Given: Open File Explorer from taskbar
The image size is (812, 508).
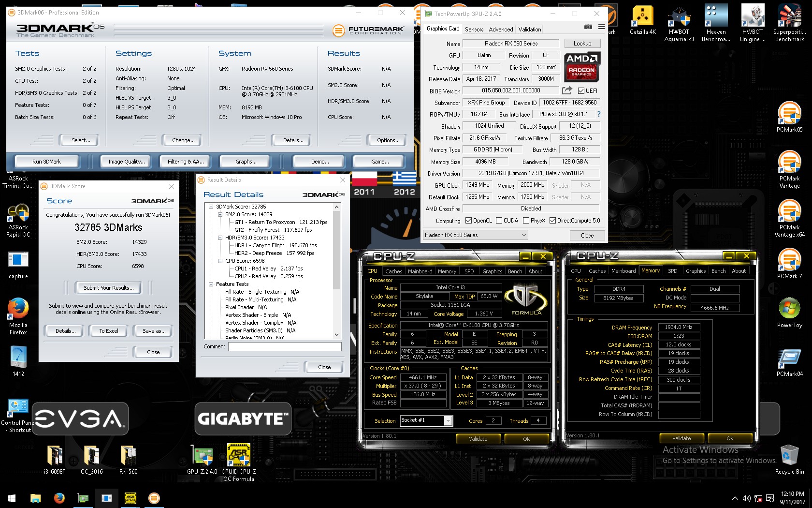Looking at the screenshot, I should [35, 498].
